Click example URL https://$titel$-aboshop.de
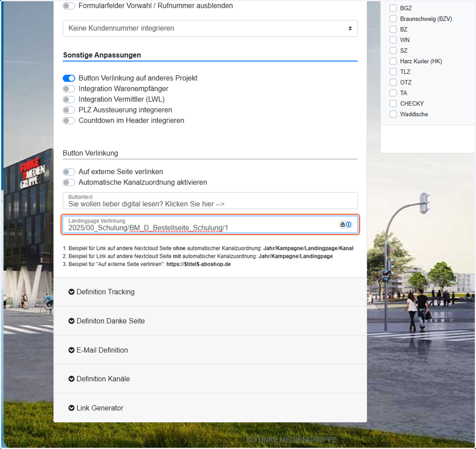The image size is (476, 449). (199, 264)
